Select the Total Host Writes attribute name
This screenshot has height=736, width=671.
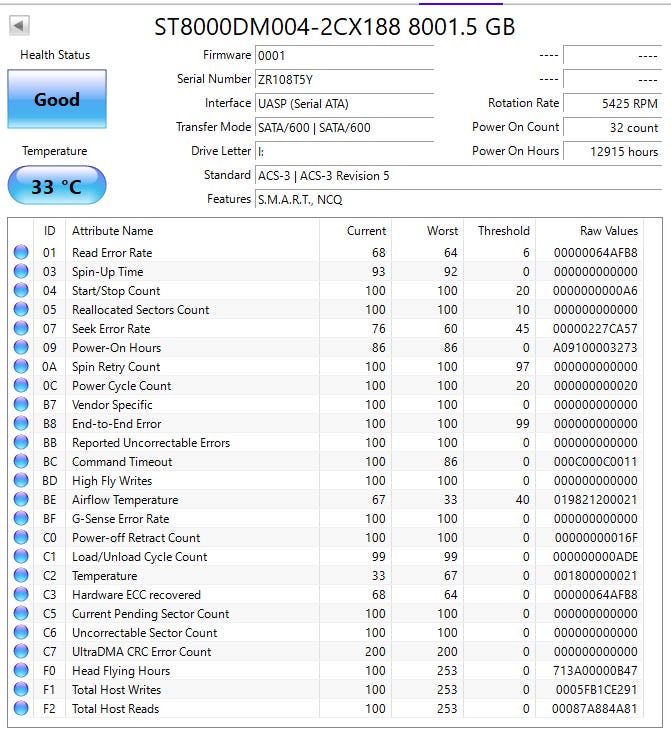pos(116,690)
